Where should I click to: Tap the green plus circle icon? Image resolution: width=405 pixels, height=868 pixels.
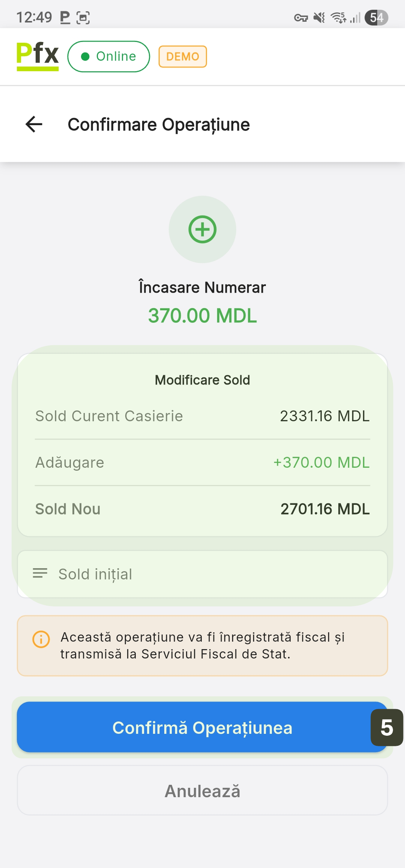(202, 229)
